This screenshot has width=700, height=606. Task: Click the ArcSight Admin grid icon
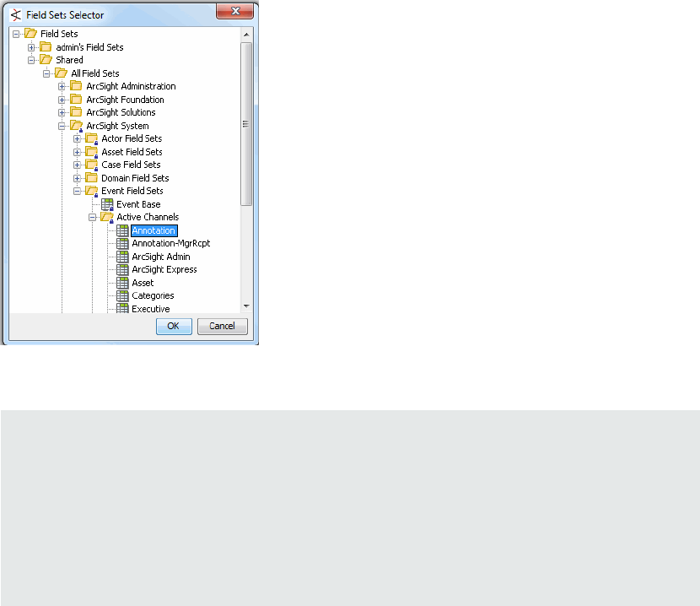tap(122, 257)
